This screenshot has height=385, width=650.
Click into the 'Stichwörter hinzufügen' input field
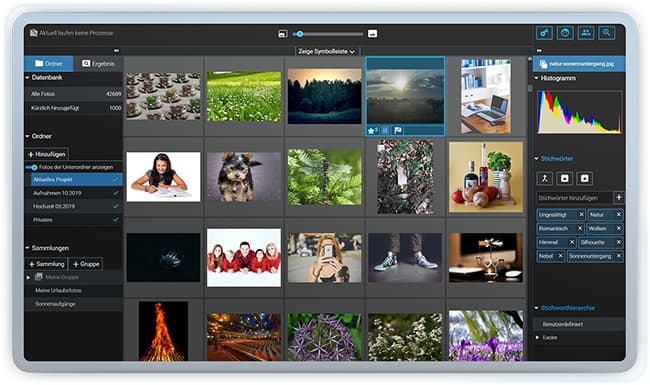coord(574,198)
